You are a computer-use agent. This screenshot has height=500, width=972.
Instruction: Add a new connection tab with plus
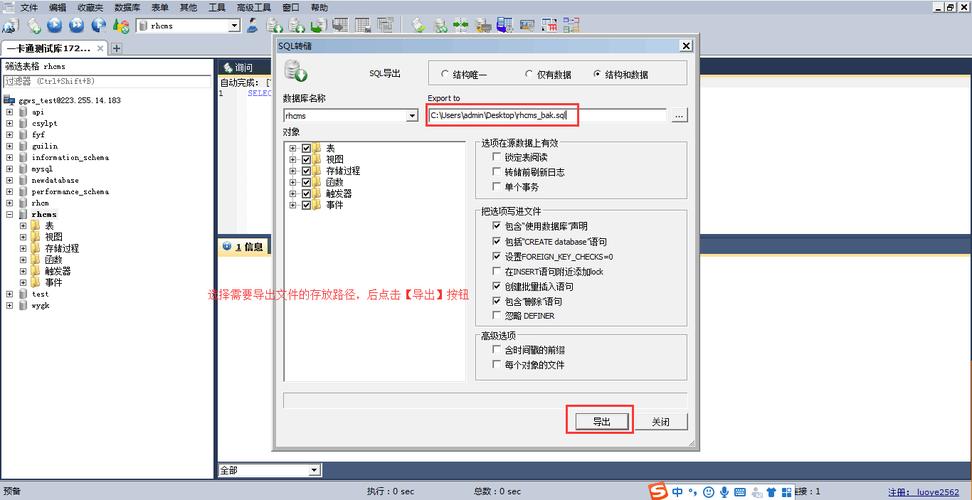click(116, 48)
